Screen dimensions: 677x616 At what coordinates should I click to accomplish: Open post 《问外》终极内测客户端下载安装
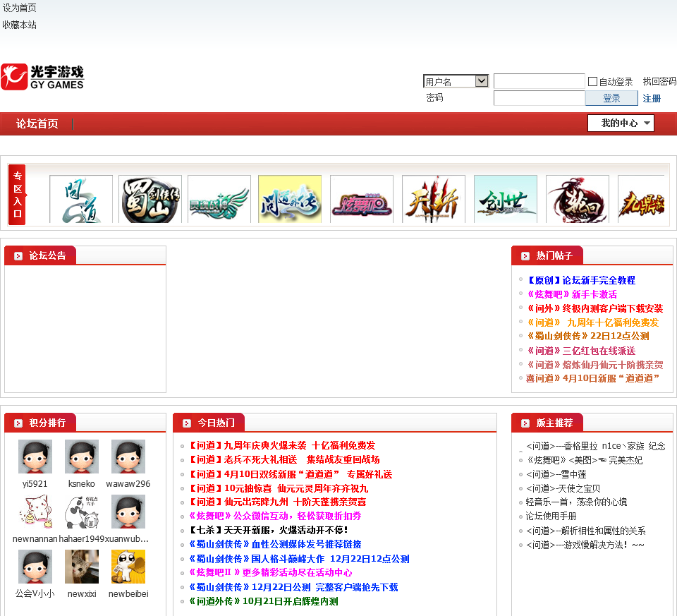pos(595,308)
